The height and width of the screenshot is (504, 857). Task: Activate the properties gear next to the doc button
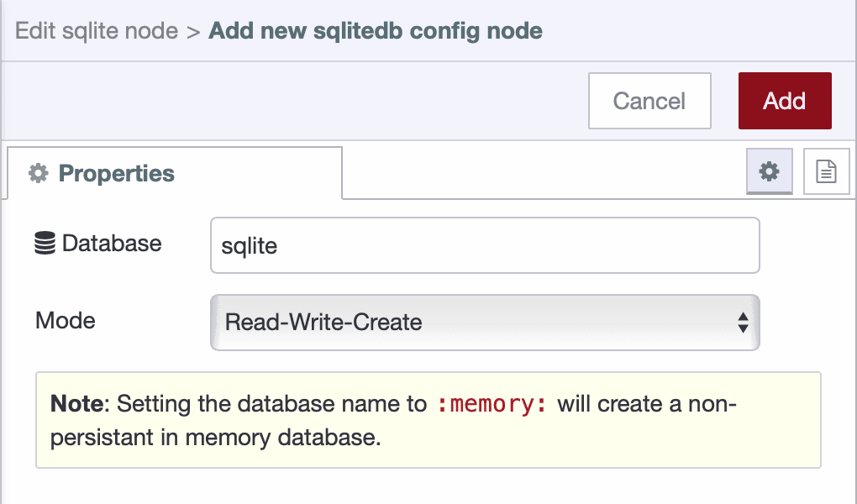pyautogui.click(x=769, y=171)
